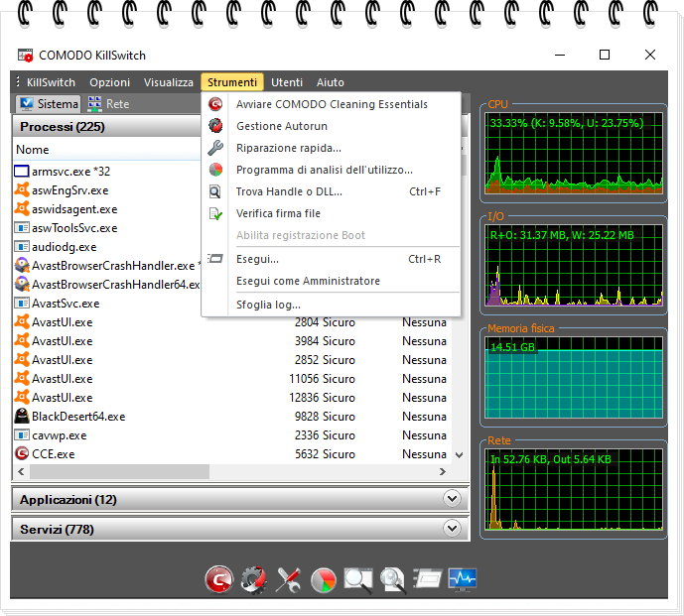The image size is (684, 616).
Task: Click BlackDesert64.exe process icon
Action: pyautogui.click(x=22, y=417)
